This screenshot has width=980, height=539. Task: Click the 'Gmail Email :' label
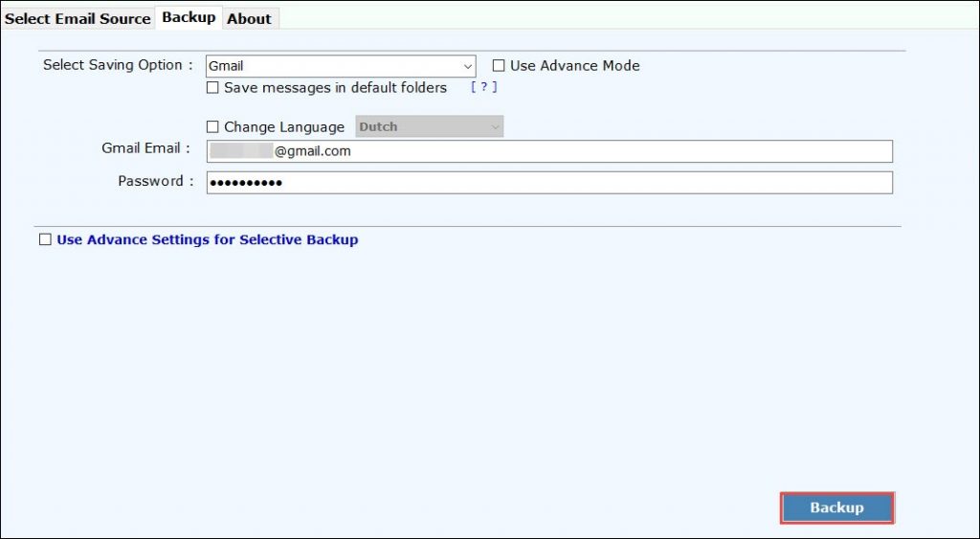[145, 148]
